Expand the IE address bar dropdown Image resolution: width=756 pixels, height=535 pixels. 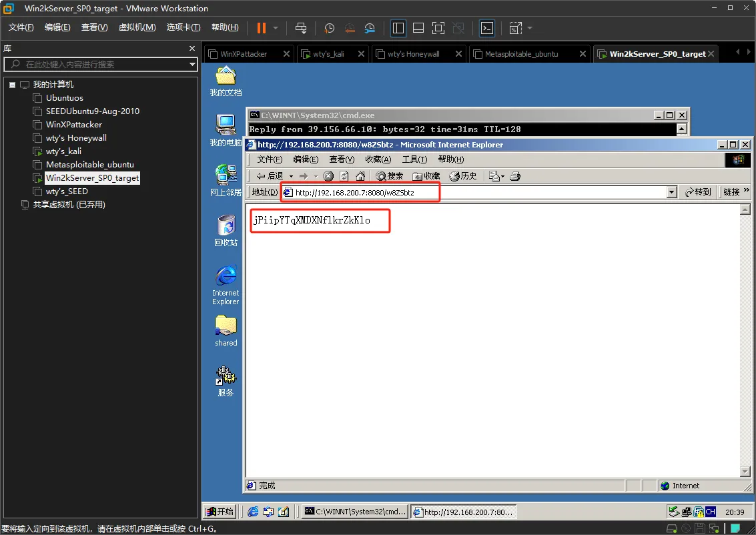(x=672, y=192)
